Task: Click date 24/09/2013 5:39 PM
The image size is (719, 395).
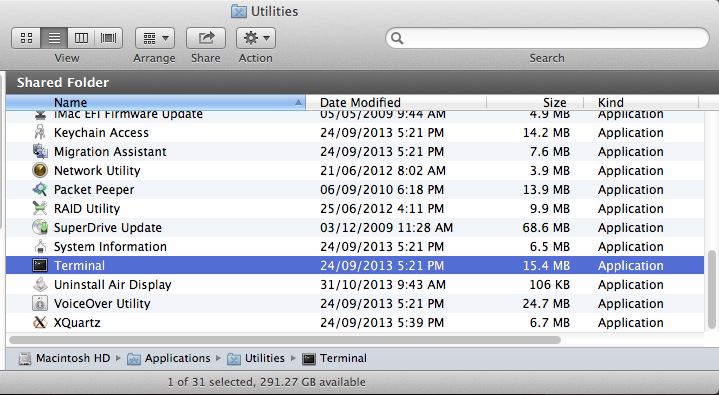Action: coord(382,323)
